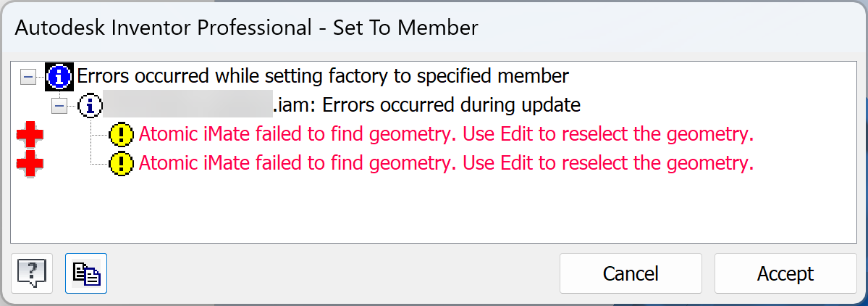This screenshot has width=868, height=306.
Task: Click the first yellow warning icon
Action: click(121, 135)
